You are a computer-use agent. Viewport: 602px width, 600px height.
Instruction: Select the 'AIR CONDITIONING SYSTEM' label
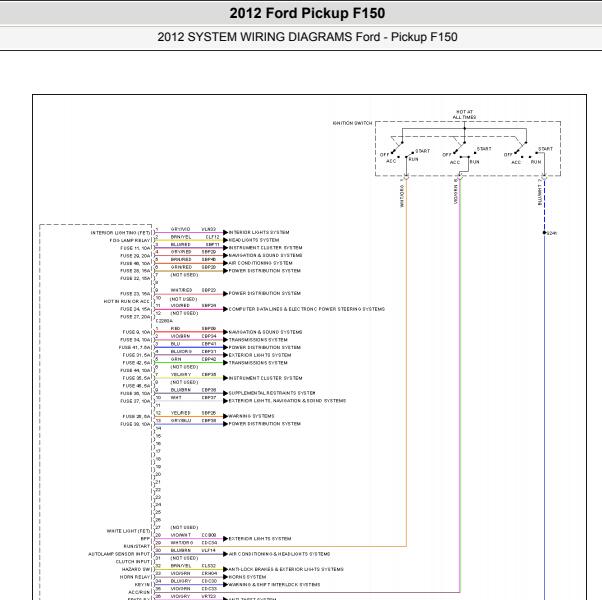(261, 263)
